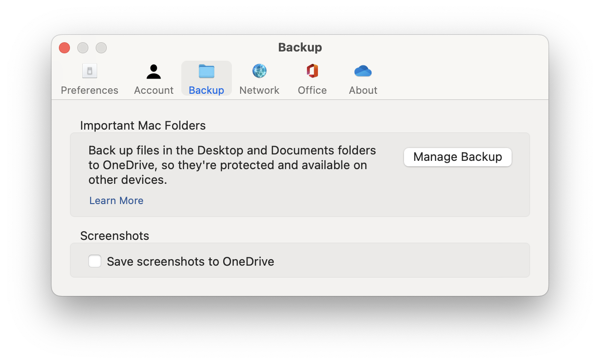Image resolution: width=600 pixels, height=364 pixels.
Task: Switch to the Account tab label
Action: 154,90
